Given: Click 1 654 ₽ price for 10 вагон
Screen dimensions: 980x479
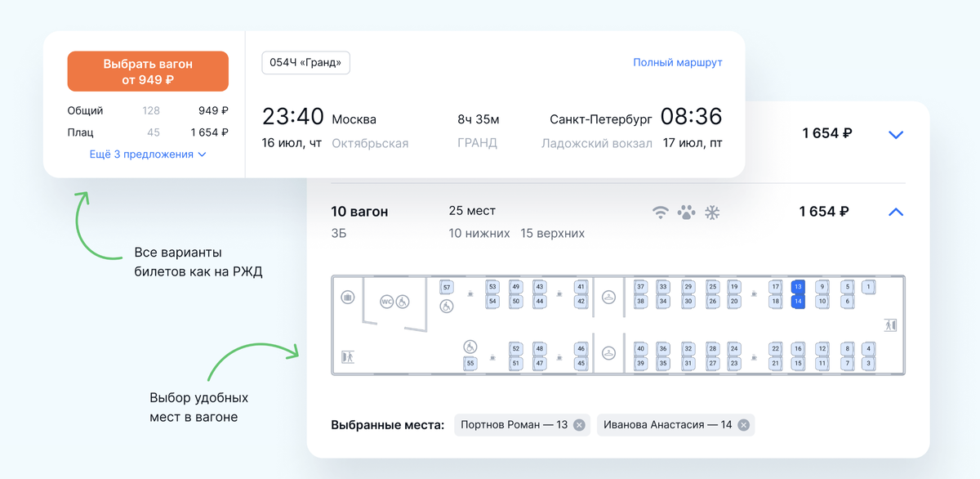Looking at the screenshot, I should click(x=824, y=212).
